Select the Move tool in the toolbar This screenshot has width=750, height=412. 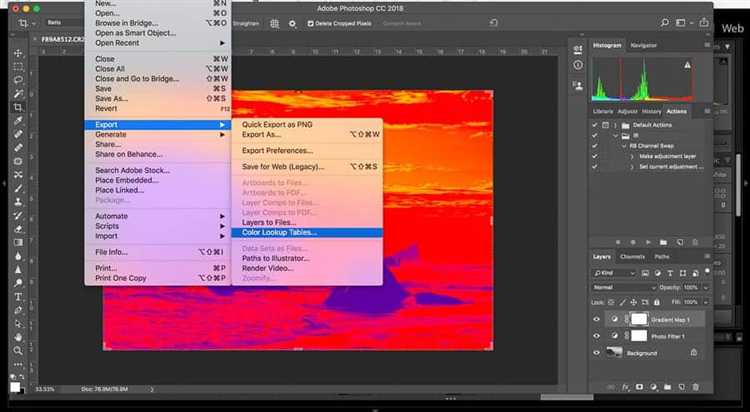tap(18, 52)
